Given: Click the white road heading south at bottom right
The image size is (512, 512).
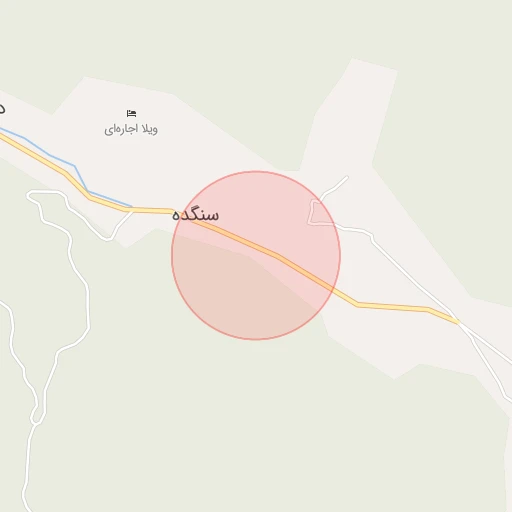Looking at the screenshot, I should [x=487, y=363].
